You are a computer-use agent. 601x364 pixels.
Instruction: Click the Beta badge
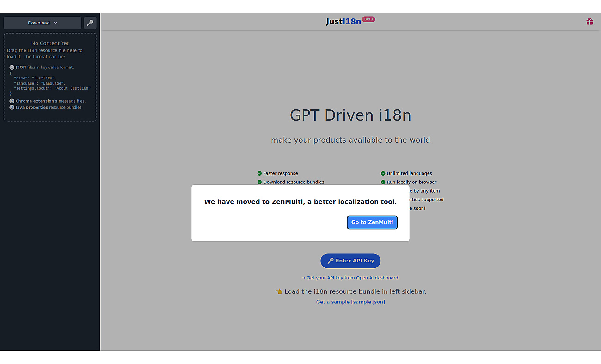click(368, 19)
